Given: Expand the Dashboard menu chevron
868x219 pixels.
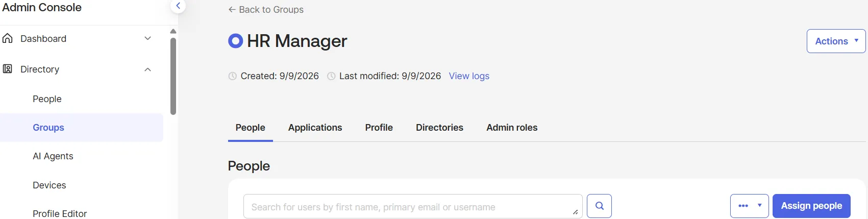Looking at the screenshot, I should point(147,38).
